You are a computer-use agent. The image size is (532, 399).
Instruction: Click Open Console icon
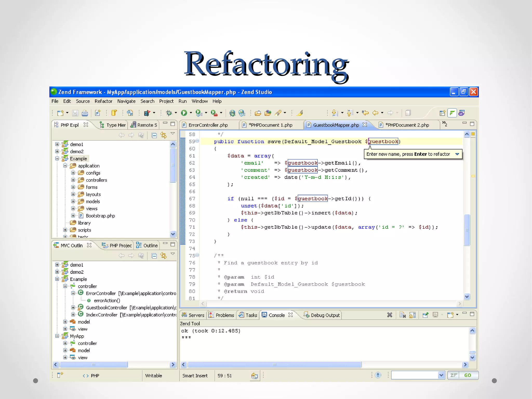click(x=450, y=315)
